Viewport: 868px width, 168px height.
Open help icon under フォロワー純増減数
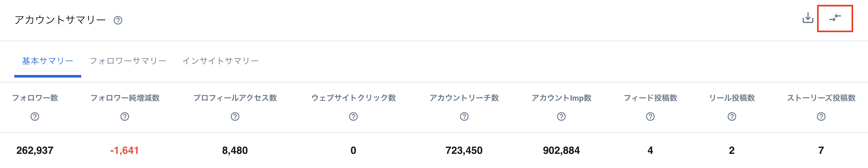pyautogui.click(x=125, y=117)
